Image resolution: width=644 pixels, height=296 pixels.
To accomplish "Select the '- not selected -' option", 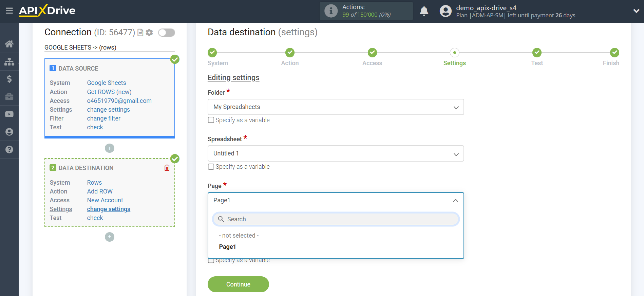I will point(239,236).
